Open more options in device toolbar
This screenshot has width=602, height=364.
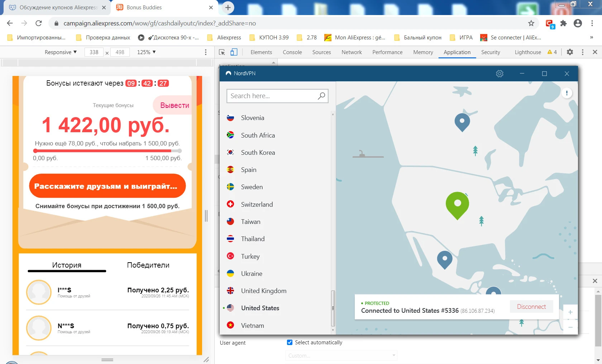pyautogui.click(x=206, y=52)
